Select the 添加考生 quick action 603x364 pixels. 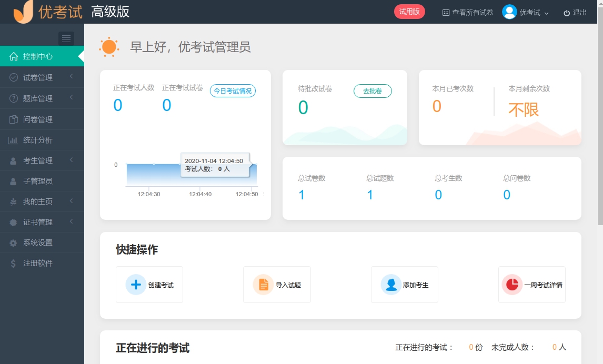coord(404,285)
